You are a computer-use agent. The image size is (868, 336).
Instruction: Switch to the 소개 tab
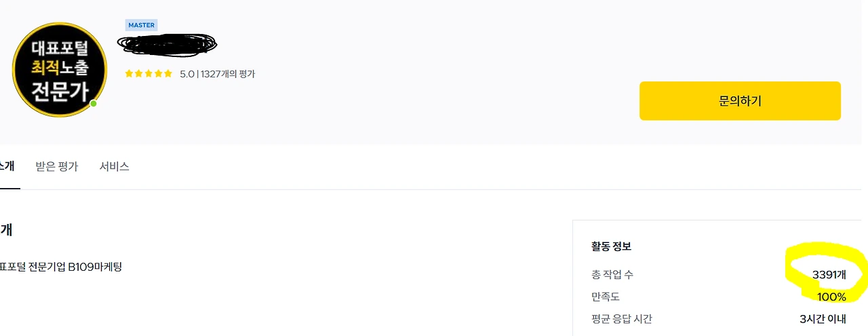7,166
